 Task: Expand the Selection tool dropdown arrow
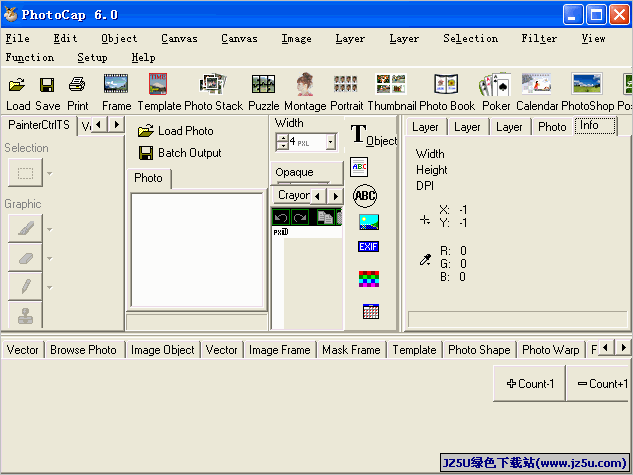pos(50,174)
